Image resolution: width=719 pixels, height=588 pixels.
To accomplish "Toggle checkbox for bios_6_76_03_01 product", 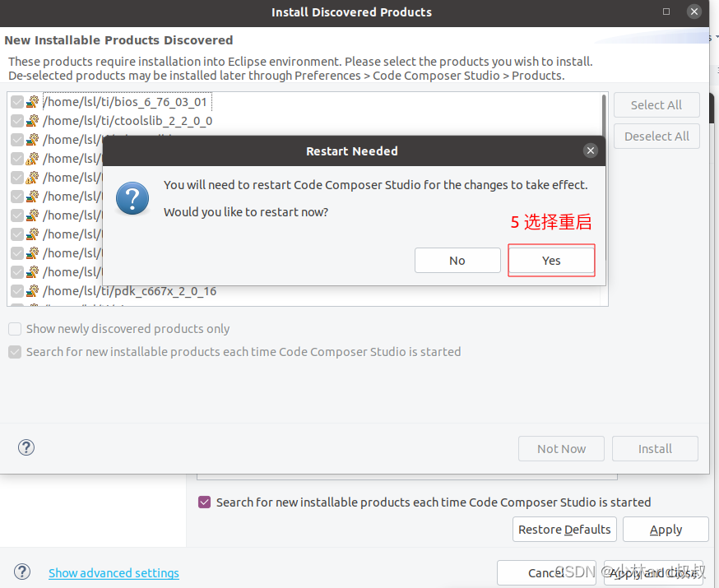I will tap(17, 102).
